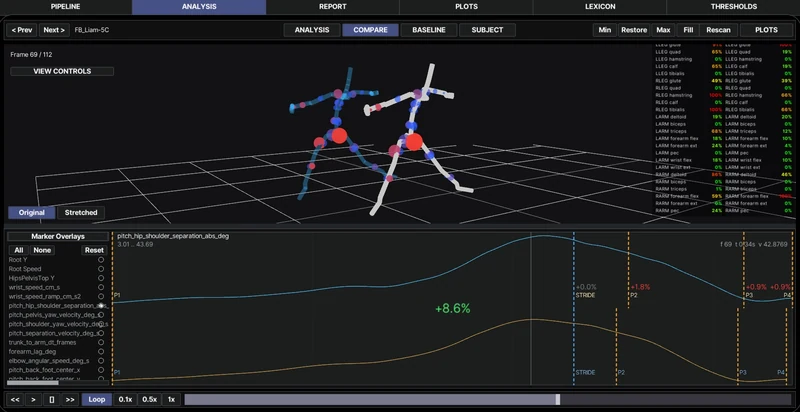Expand the VIEW CONTROLS panel
This screenshot has width=800, height=412.
62,71
